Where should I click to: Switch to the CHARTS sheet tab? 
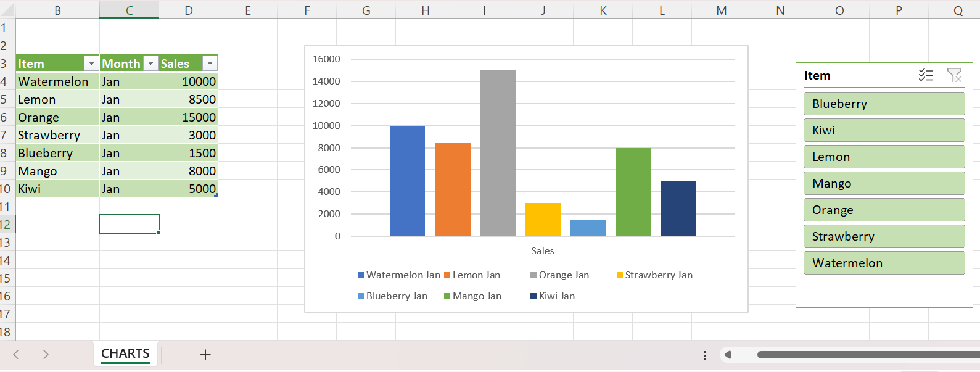point(125,354)
